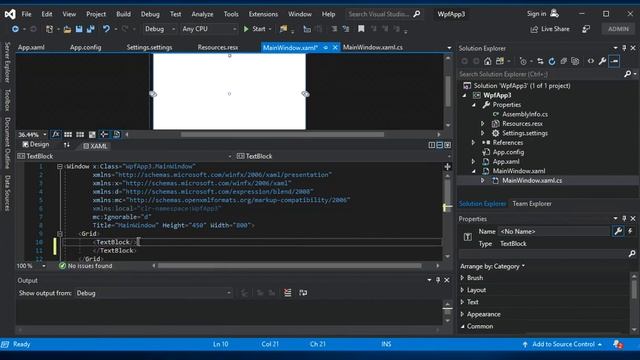
Task: Open the File menu
Action: click(x=27, y=14)
